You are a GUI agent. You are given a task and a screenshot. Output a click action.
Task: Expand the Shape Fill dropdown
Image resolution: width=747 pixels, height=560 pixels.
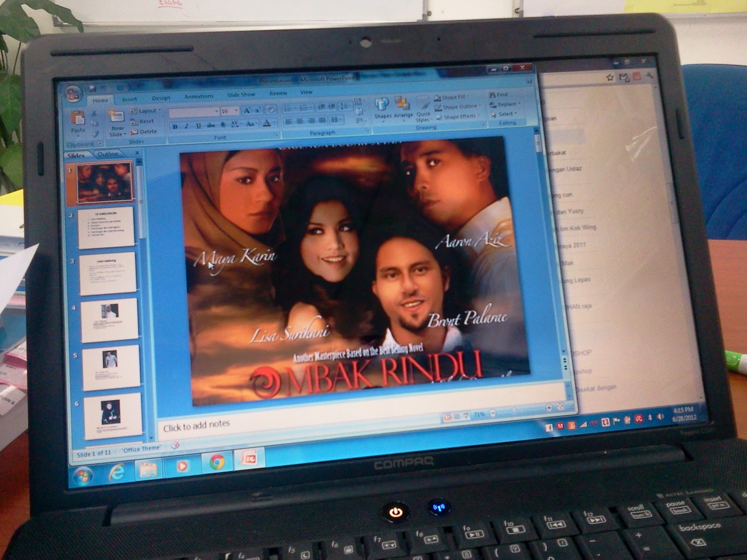pos(467,97)
